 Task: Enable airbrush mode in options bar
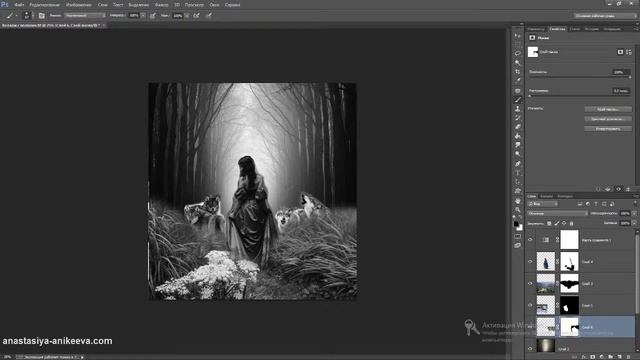tap(196, 16)
